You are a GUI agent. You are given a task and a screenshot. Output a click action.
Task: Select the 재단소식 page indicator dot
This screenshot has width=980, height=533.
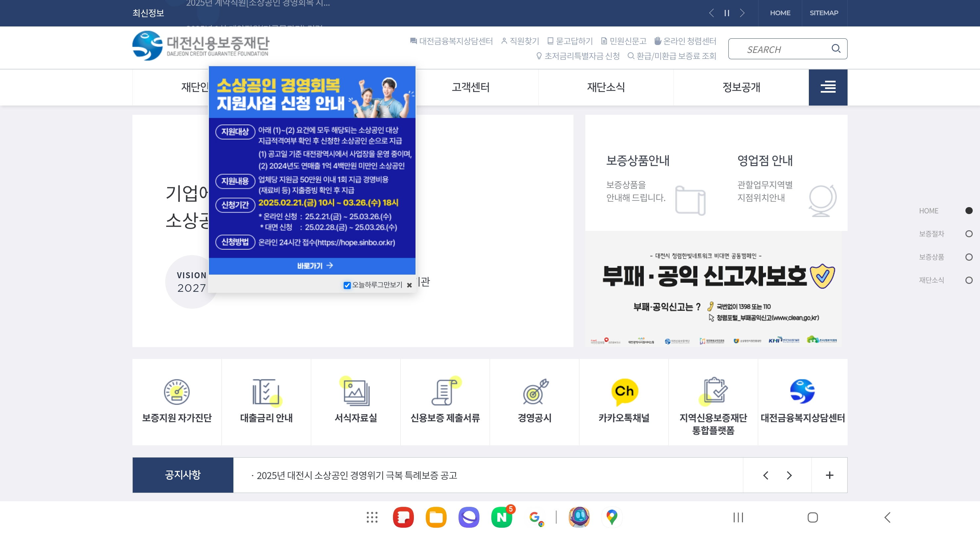click(969, 280)
